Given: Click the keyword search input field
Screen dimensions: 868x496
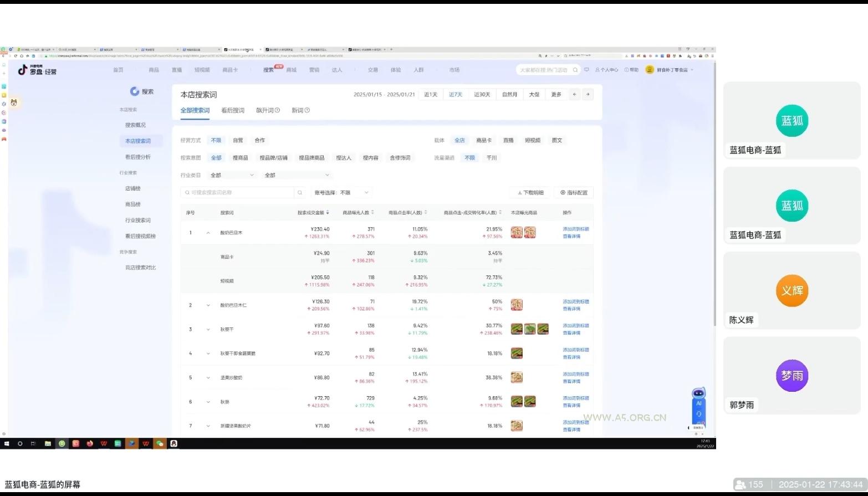Looking at the screenshot, I should [x=238, y=192].
